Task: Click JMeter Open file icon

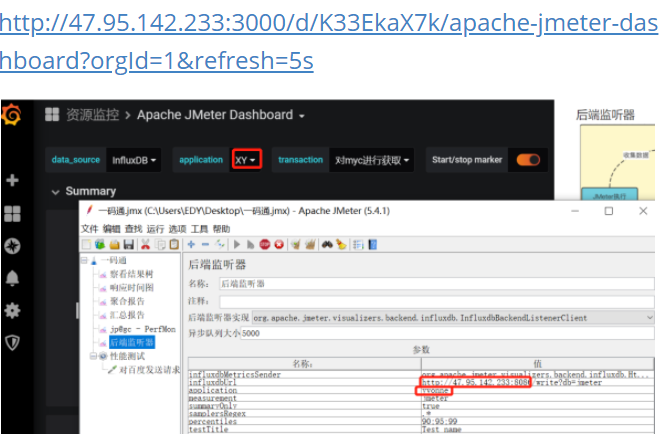Action: 114,244
